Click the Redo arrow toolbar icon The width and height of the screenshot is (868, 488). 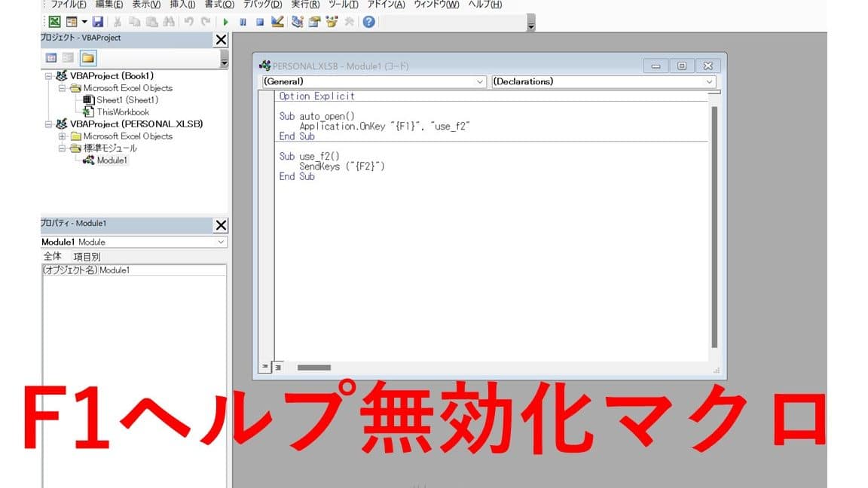(x=206, y=22)
